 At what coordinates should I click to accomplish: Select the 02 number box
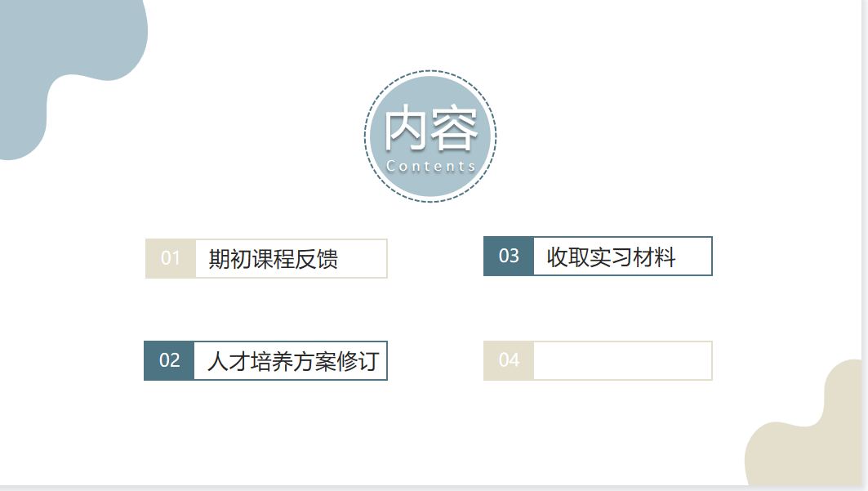click(169, 360)
